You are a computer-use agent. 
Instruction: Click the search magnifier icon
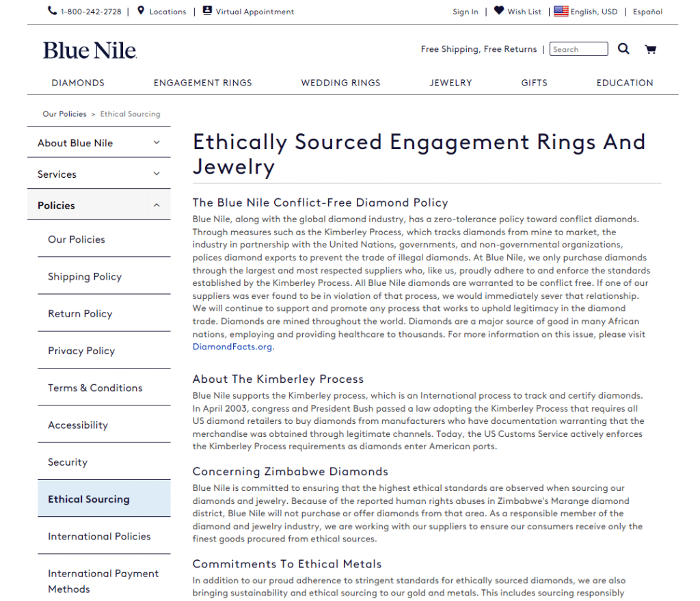(623, 49)
